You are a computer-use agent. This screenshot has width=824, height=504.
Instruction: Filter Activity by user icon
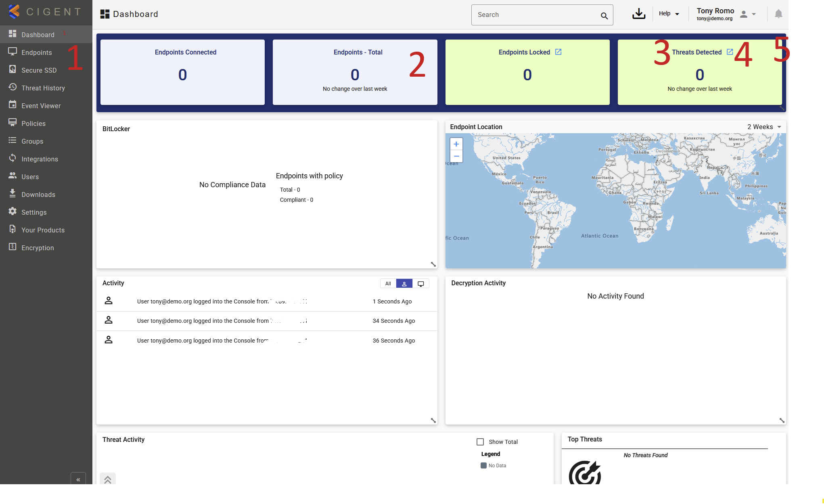(404, 284)
